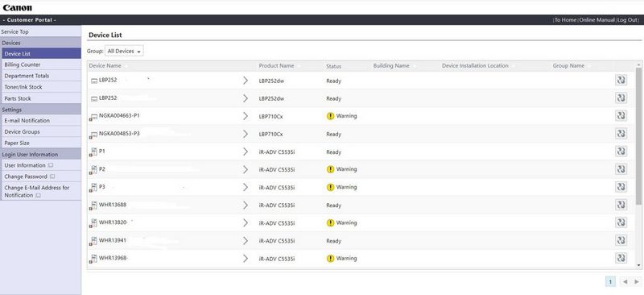This screenshot has width=644, height=295.
Task: Select page 1 in pagination
Action: pyautogui.click(x=610, y=281)
